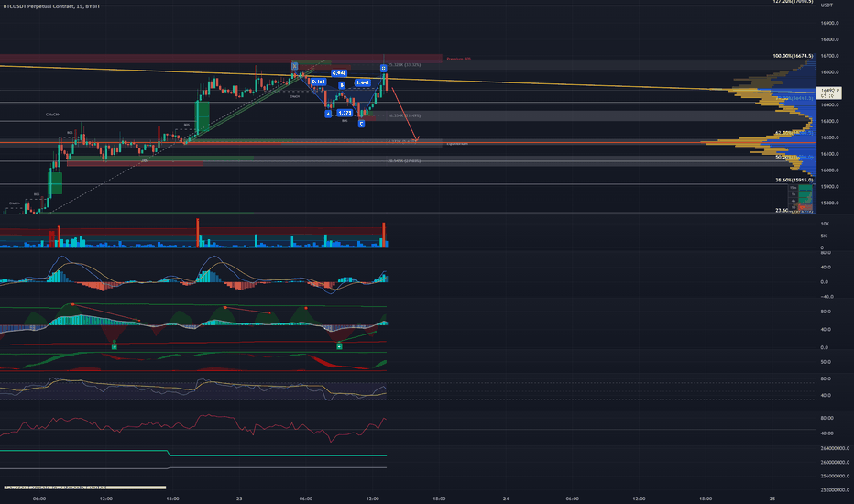Click the multi-timeframe trend table near price axis
The height and width of the screenshot is (504, 854).
[x=801, y=198]
